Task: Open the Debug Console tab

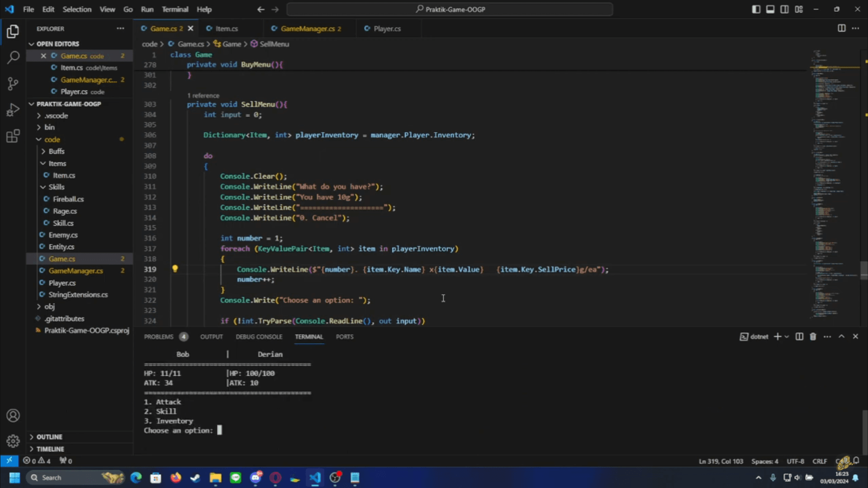Action: point(259,336)
